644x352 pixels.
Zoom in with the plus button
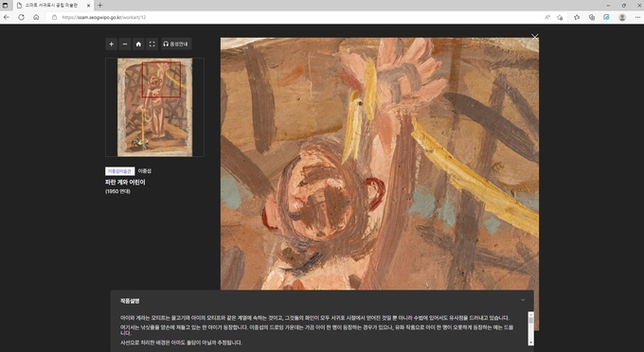coord(112,44)
